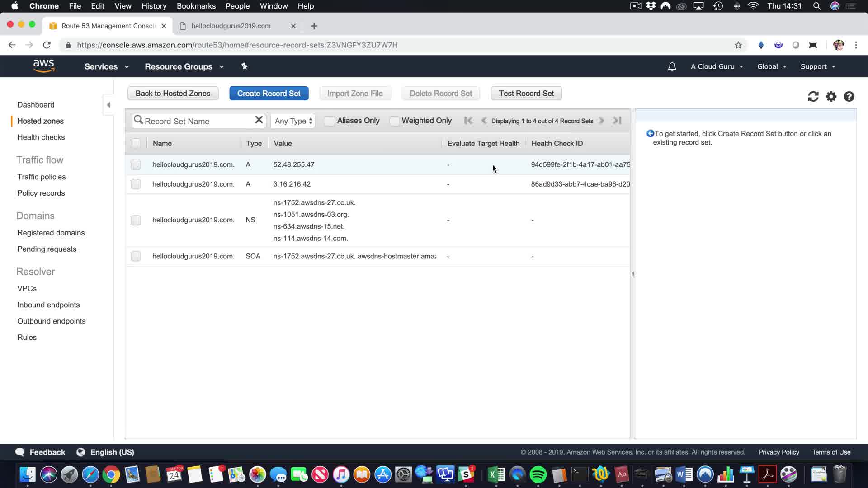Screen dimensions: 868x488
Task: Open the Any Type filter dropdown
Action: click(x=293, y=121)
